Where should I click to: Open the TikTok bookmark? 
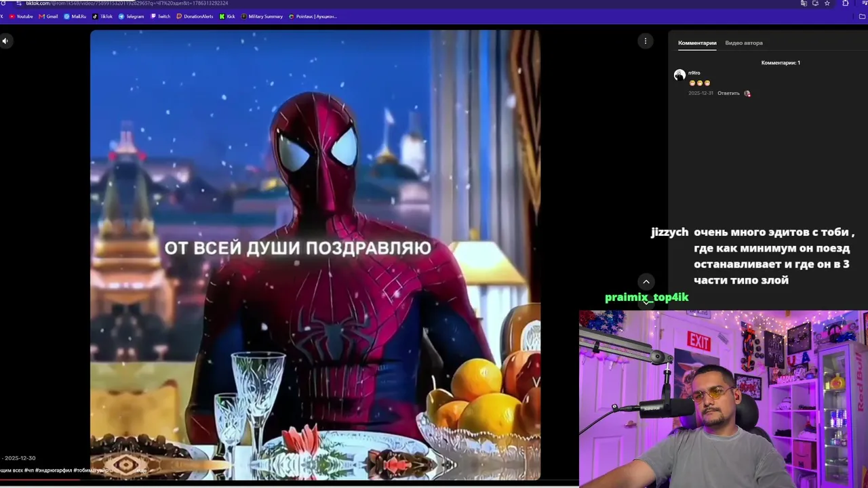[x=102, y=16]
